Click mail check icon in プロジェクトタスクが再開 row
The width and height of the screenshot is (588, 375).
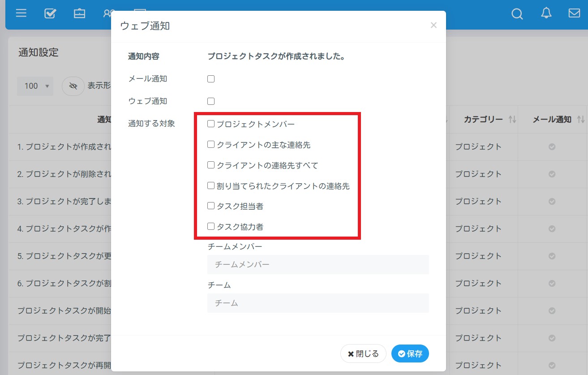click(x=552, y=365)
